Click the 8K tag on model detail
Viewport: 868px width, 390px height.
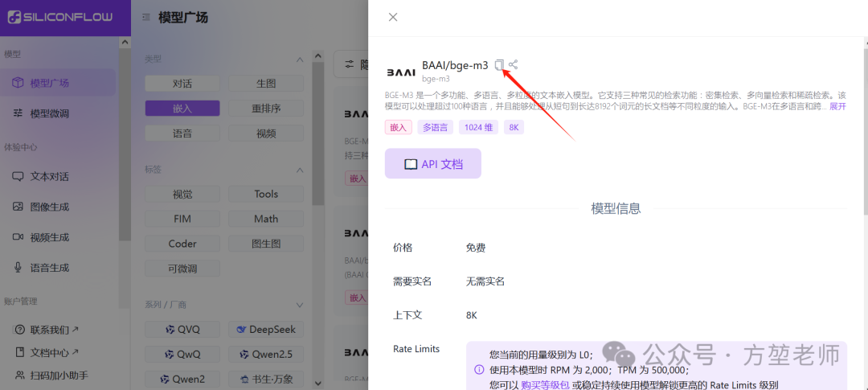(x=514, y=127)
